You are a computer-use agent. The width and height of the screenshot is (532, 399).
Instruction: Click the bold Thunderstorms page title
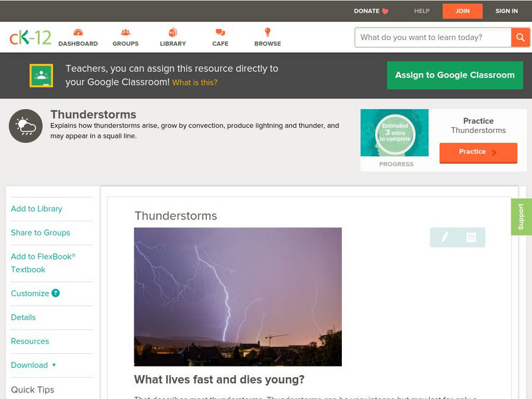pos(93,114)
